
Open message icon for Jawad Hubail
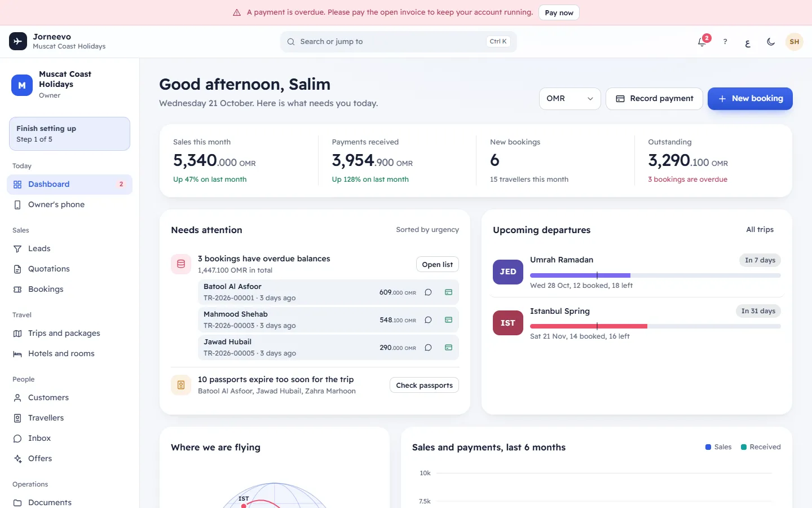click(x=429, y=348)
